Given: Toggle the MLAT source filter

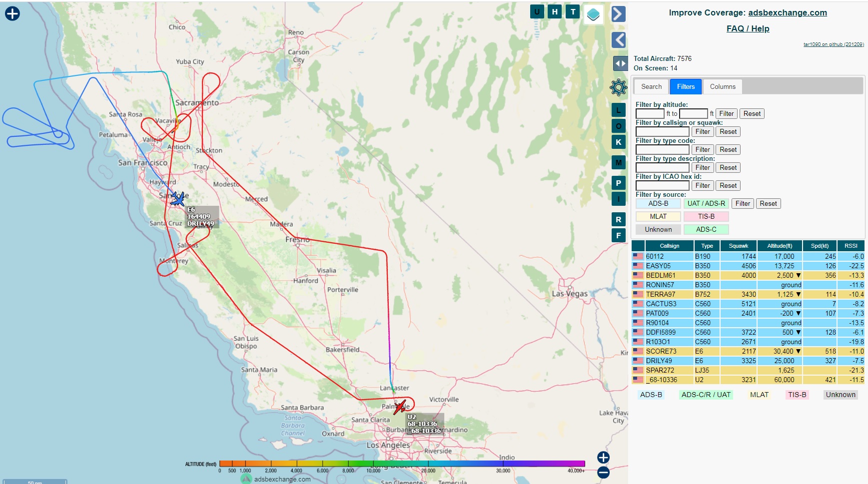Looking at the screenshot, I should (658, 216).
